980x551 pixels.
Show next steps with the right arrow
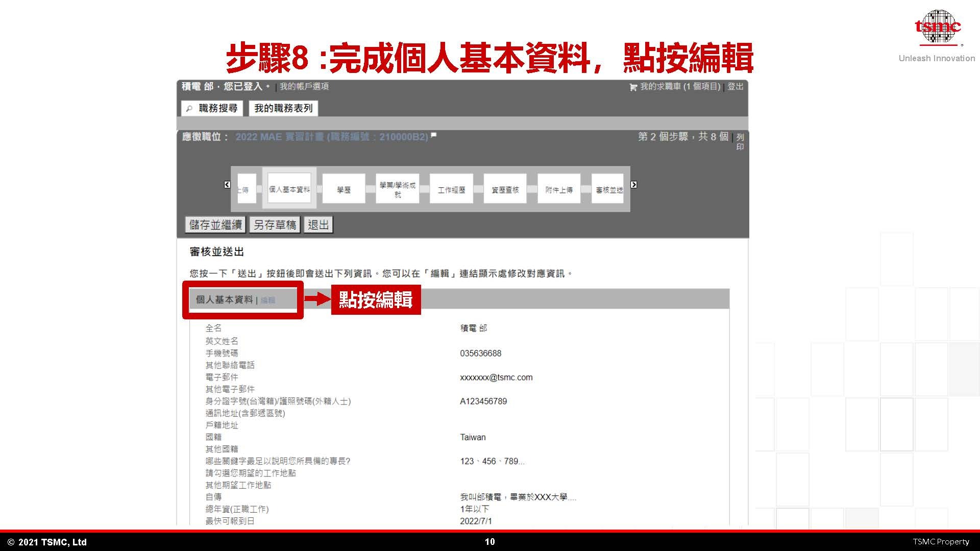tap(633, 185)
